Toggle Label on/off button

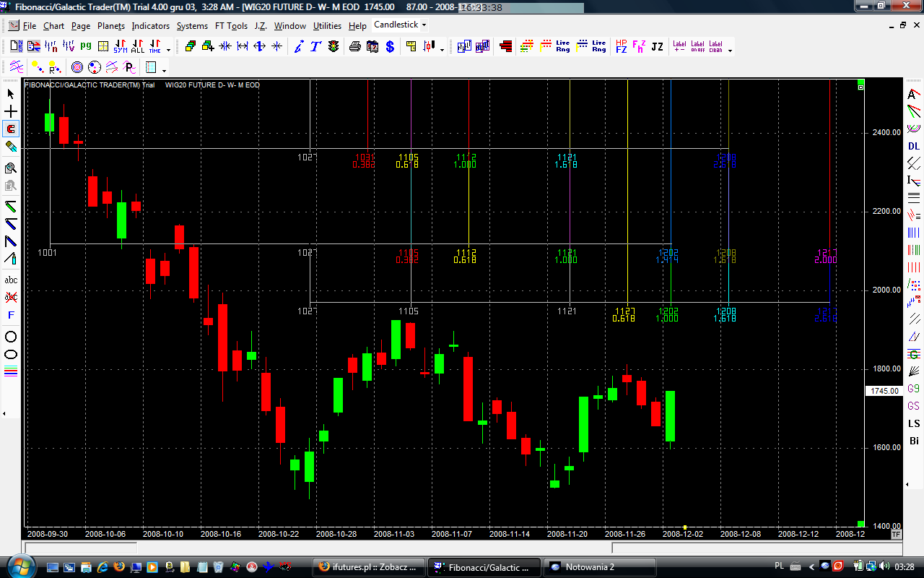coord(697,47)
